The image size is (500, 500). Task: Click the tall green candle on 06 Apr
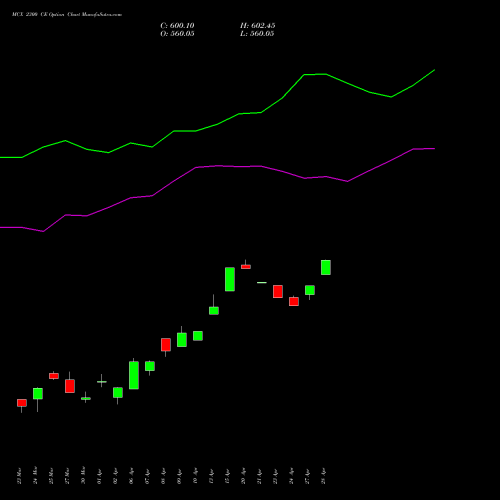134,375
